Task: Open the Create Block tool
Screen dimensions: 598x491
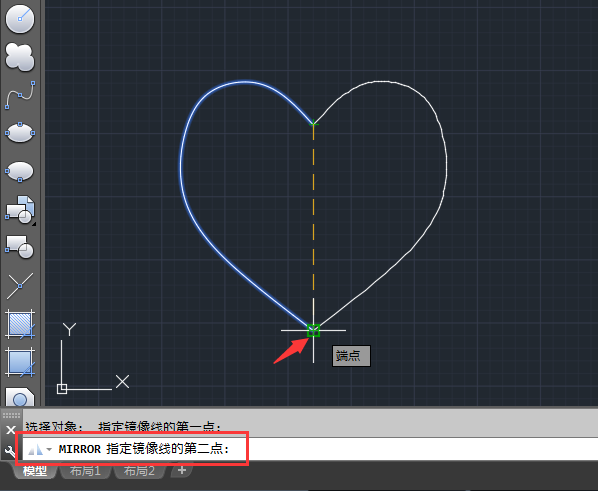Action: 20,247
